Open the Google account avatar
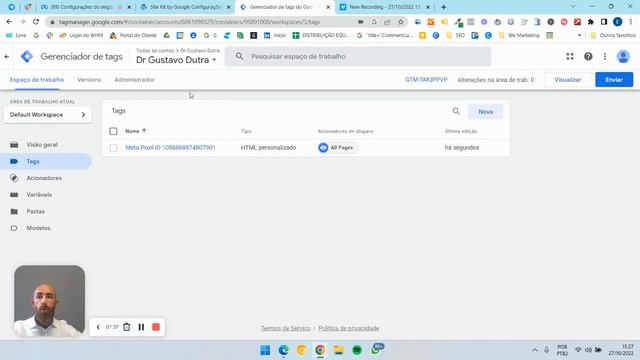The width and height of the screenshot is (640, 360). (623, 56)
